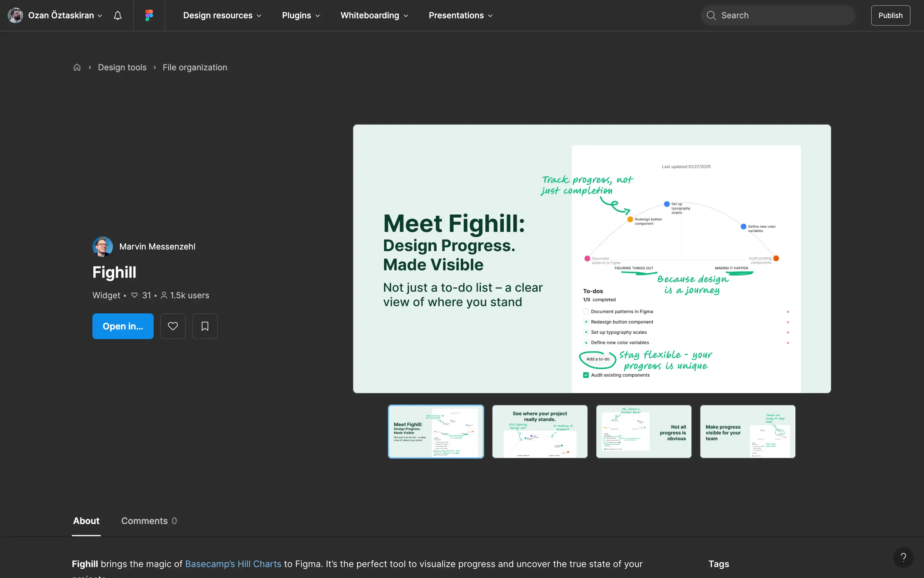Click the search magnifier icon
This screenshot has width=924, height=578.
711,15
